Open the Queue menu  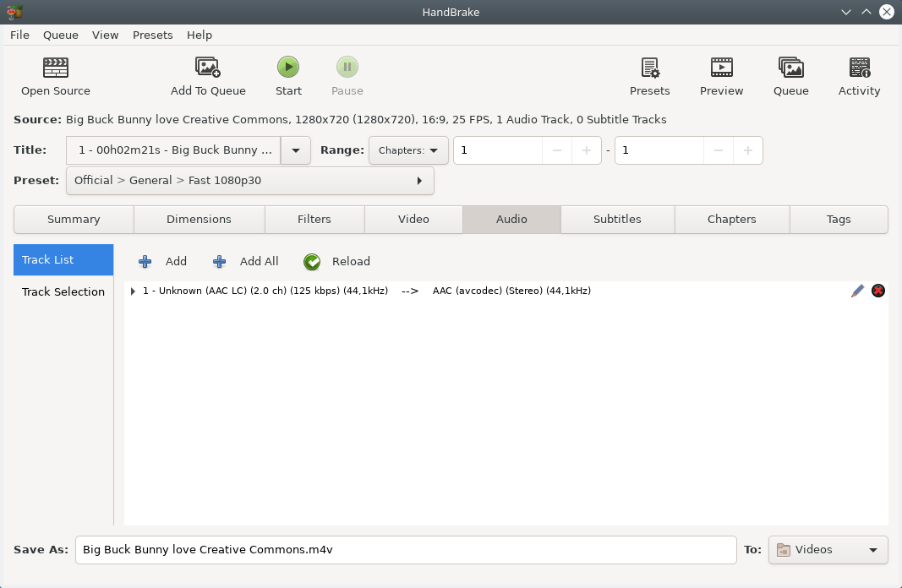tap(60, 35)
